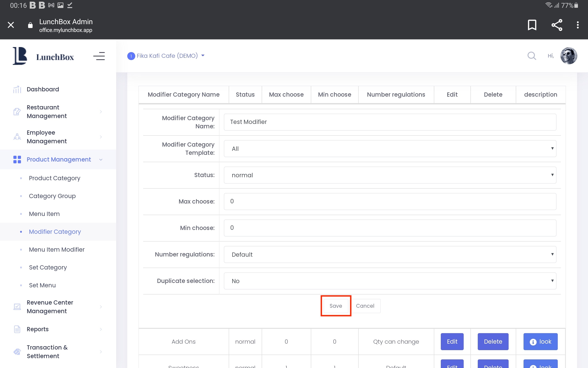Click the Dashboard chart icon
The width and height of the screenshot is (588, 368).
(17, 89)
